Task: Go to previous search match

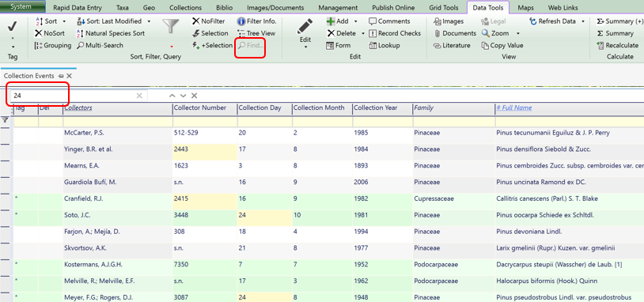Action: [172, 96]
